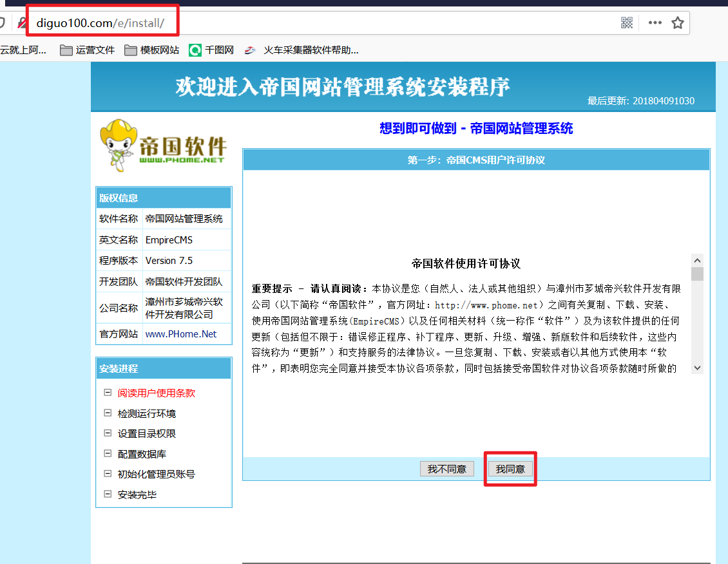Click the 开发团队 label cell
The image size is (728, 564).
119,281
